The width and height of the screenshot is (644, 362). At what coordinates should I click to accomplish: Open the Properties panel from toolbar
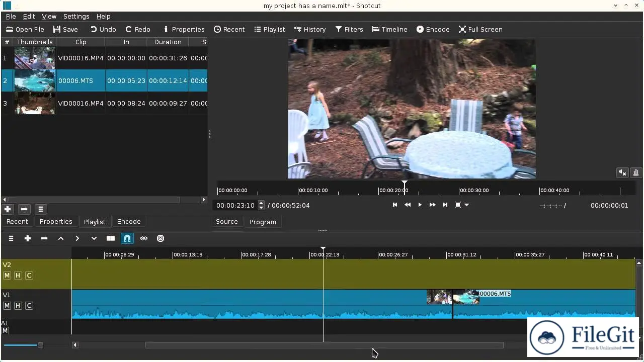(x=184, y=29)
